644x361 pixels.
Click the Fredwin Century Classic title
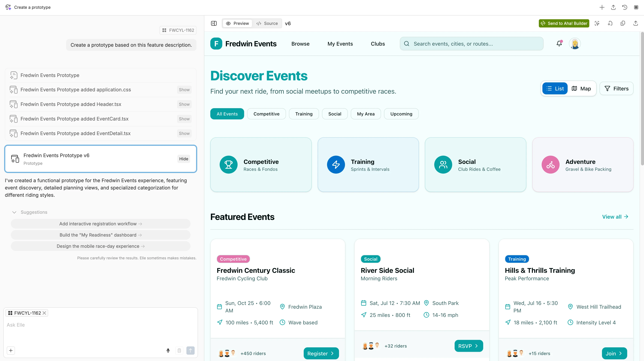[256, 270]
